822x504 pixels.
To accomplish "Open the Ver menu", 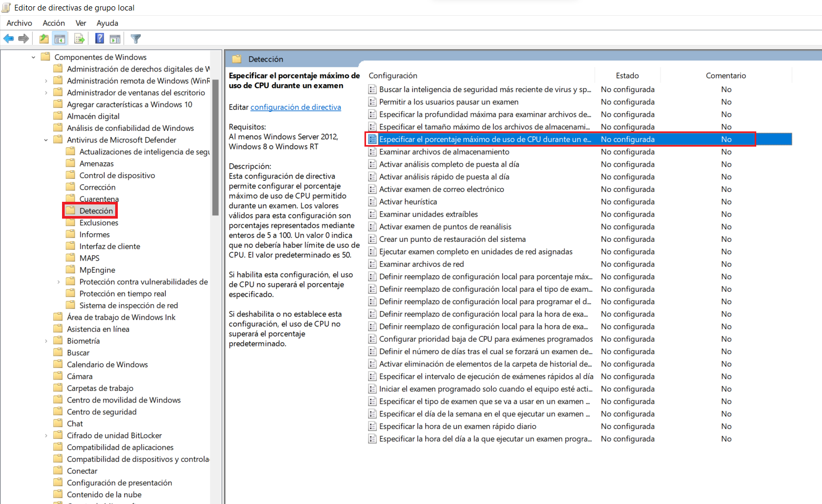I will pos(80,23).
